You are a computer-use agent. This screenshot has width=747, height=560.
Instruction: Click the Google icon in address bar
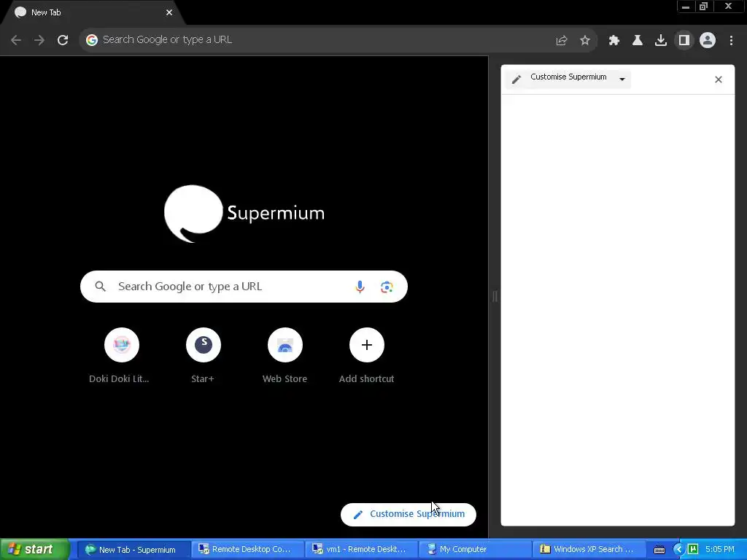tap(91, 40)
